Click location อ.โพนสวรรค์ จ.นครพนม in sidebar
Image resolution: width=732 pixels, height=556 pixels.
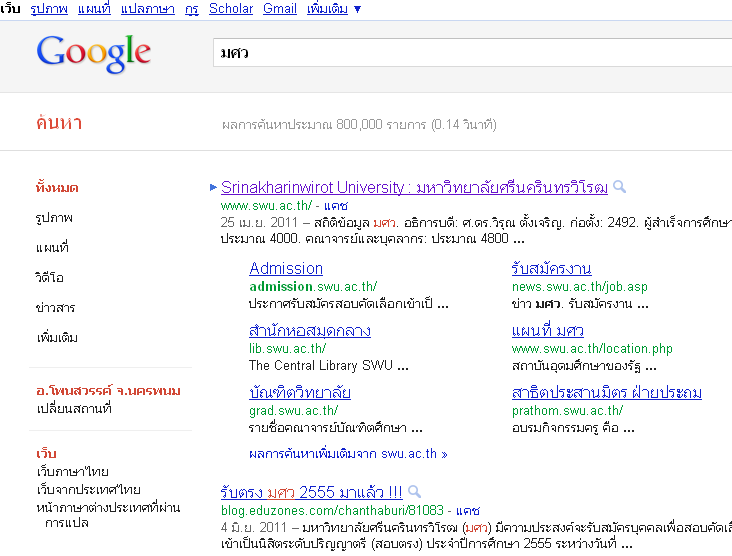[108, 391]
